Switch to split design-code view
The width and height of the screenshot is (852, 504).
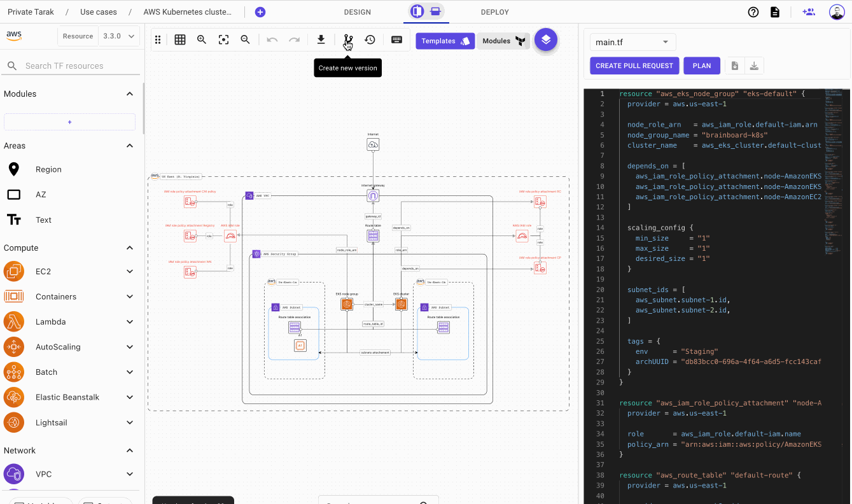[x=417, y=11]
